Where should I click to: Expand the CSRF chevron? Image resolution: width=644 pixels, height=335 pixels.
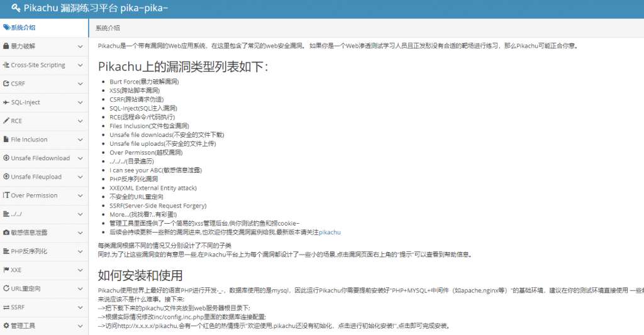80,84
